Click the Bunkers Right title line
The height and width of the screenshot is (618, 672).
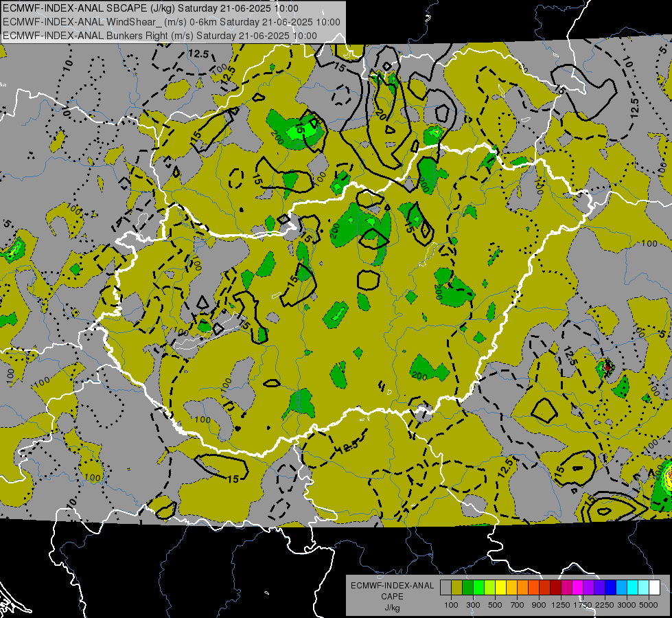pos(160,36)
